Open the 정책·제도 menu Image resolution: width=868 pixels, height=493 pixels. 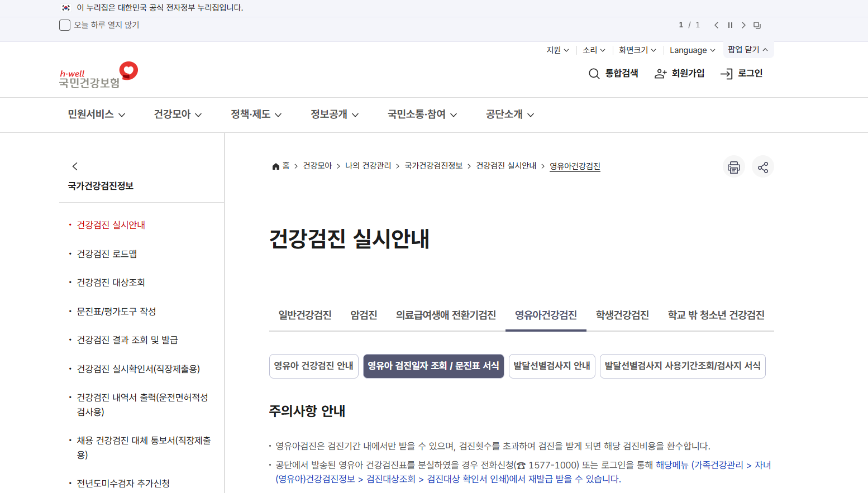[256, 114]
